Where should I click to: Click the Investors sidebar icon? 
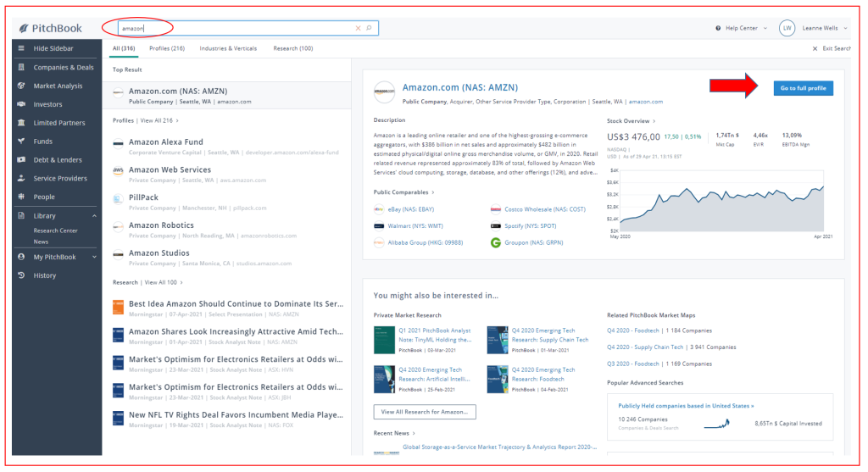[21, 104]
